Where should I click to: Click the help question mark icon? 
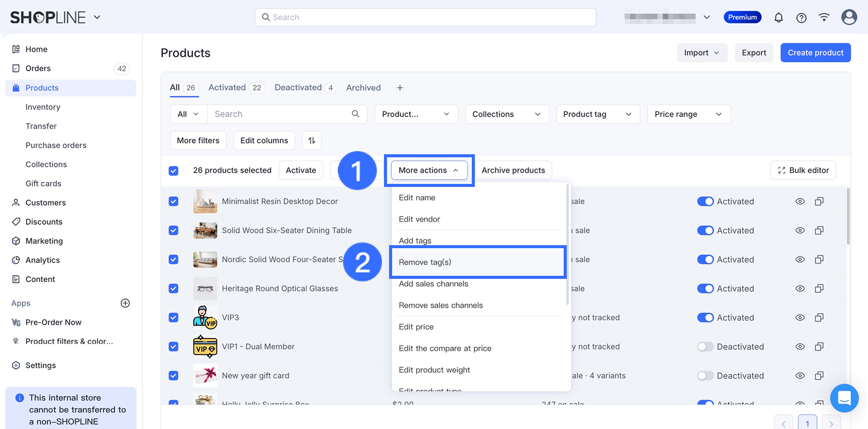801,17
